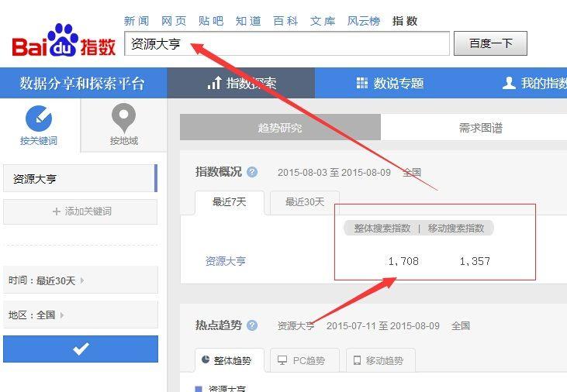Open the 数说专题 menu tab
This screenshot has width=567, height=392.
click(390, 83)
